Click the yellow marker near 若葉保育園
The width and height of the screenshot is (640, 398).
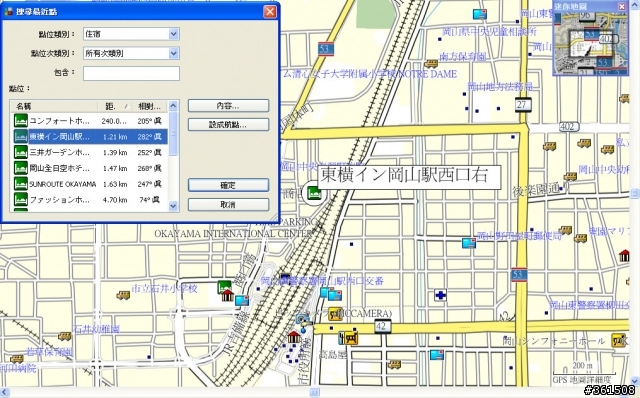point(16,359)
